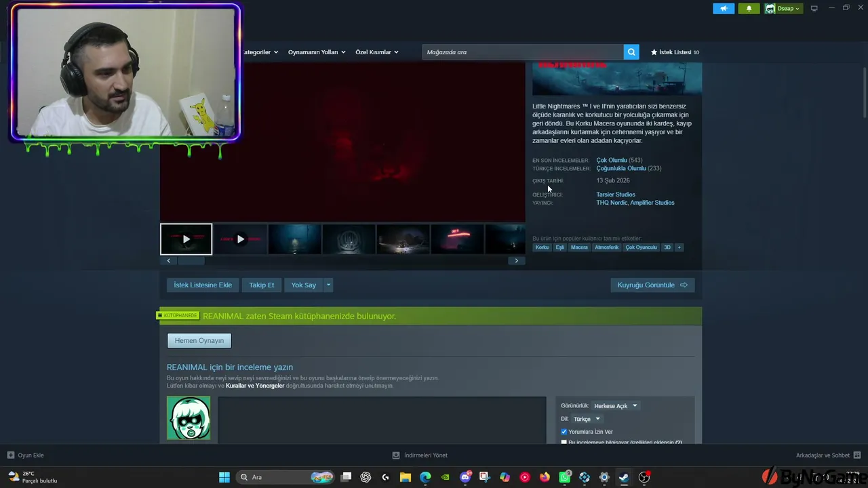The height and width of the screenshot is (488, 868).
Task: Open the Dseap account dropdown
Action: (x=783, y=8)
